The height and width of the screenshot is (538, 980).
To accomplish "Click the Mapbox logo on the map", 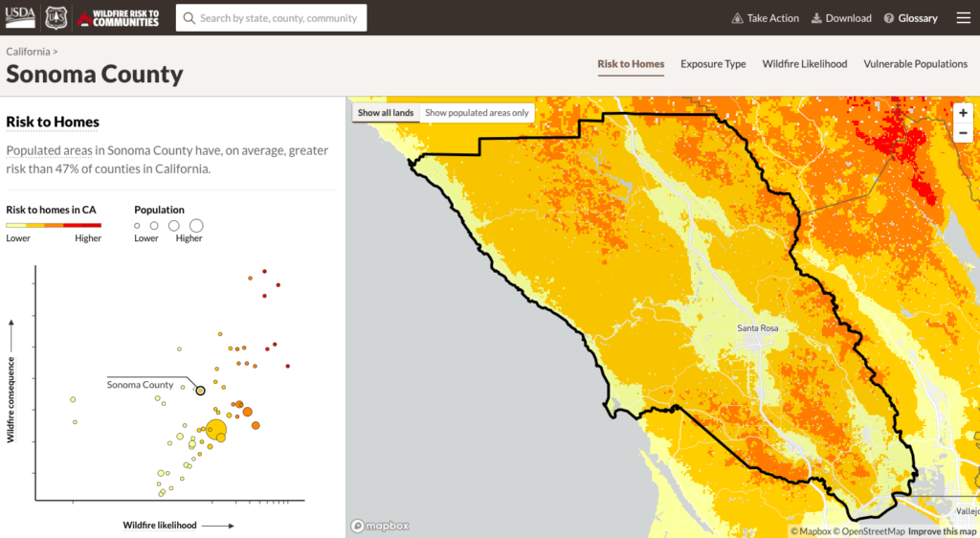I will click(x=380, y=526).
